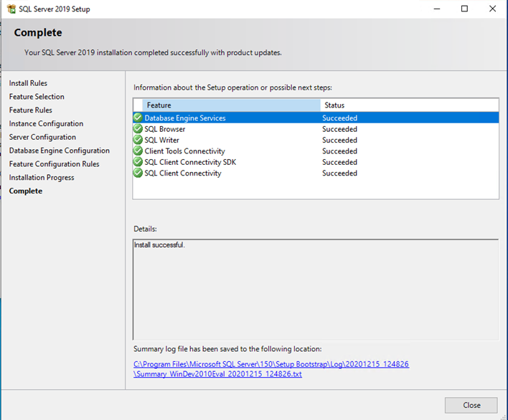
Task: Click green check icon for Client Tools Connectivity
Action: point(138,151)
